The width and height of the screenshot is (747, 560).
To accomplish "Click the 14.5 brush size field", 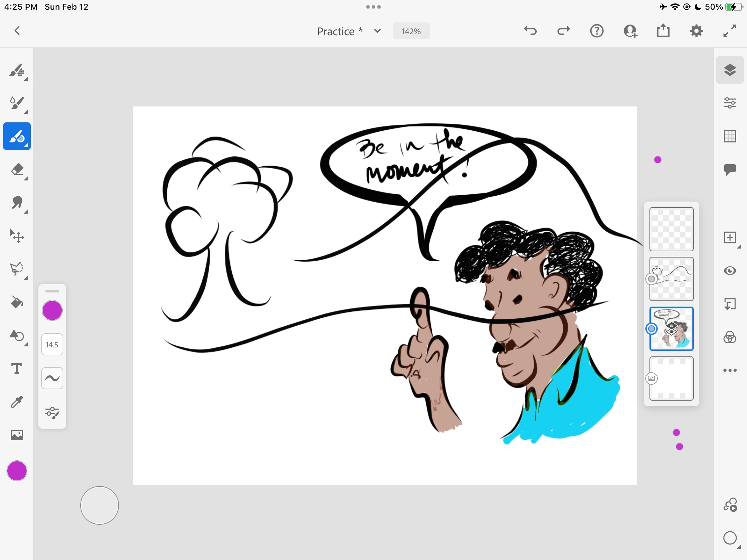I will coord(52,345).
